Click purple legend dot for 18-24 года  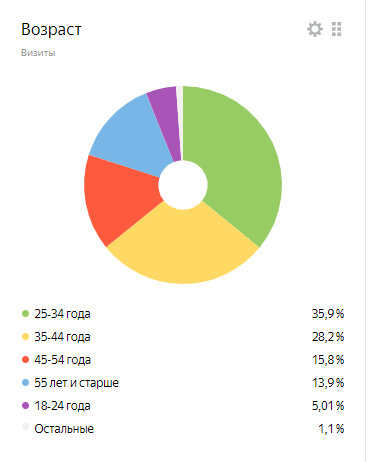pos(25,406)
